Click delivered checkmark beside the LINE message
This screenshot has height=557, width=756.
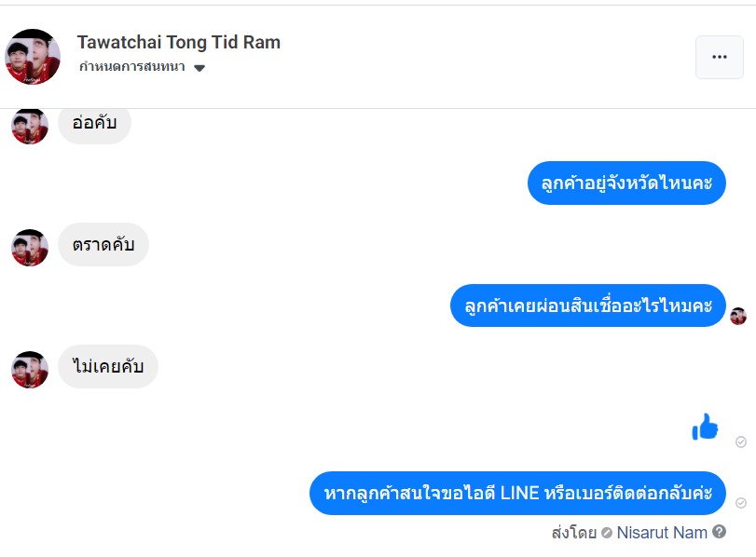741,503
